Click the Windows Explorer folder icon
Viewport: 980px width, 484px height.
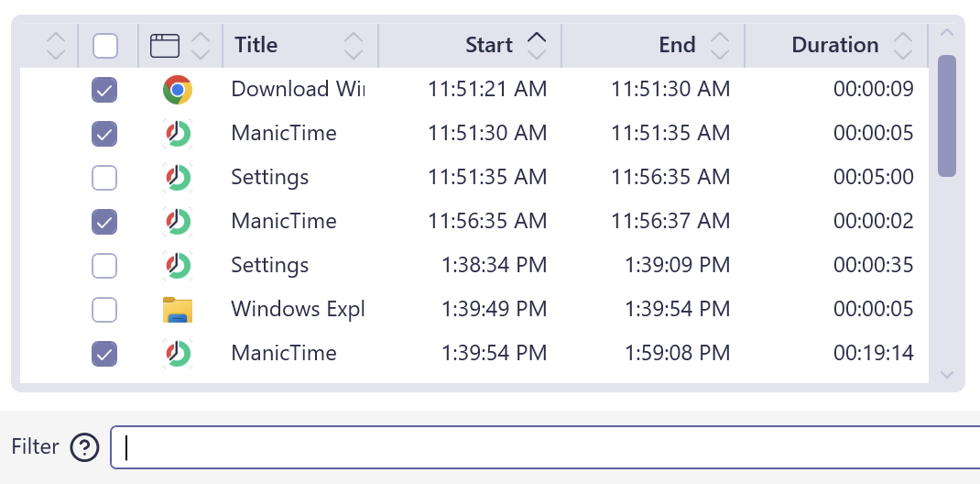(x=178, y=310)
